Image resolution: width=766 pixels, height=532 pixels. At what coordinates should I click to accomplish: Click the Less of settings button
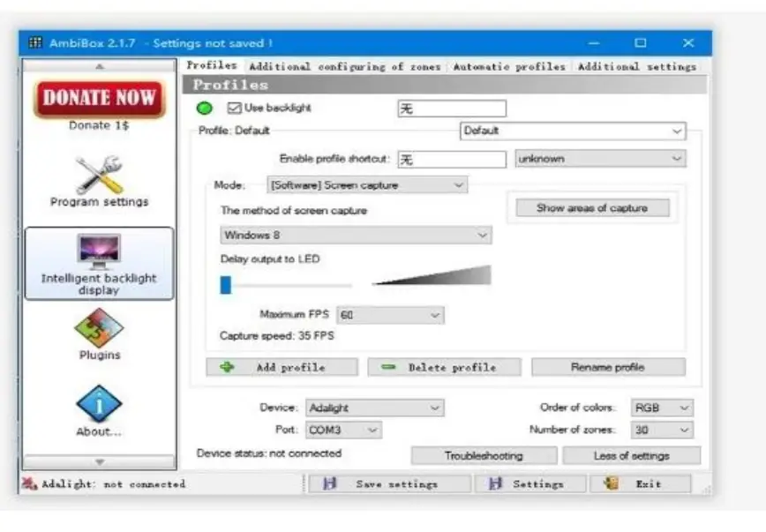pos(632,456)
